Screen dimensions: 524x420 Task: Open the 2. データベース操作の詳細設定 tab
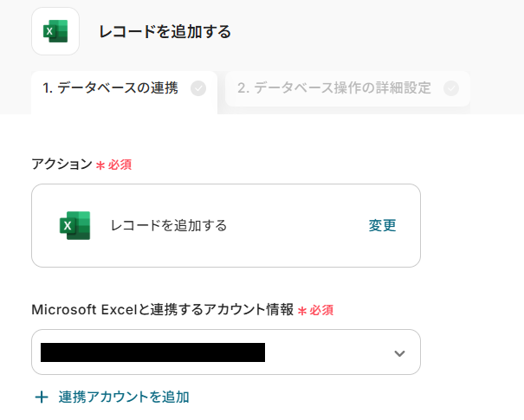point(334,87)
